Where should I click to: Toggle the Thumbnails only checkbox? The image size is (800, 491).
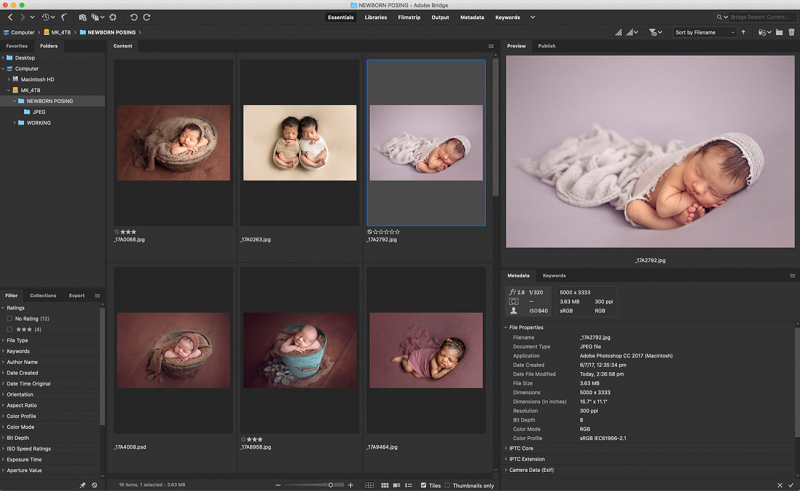coord(448,485)
